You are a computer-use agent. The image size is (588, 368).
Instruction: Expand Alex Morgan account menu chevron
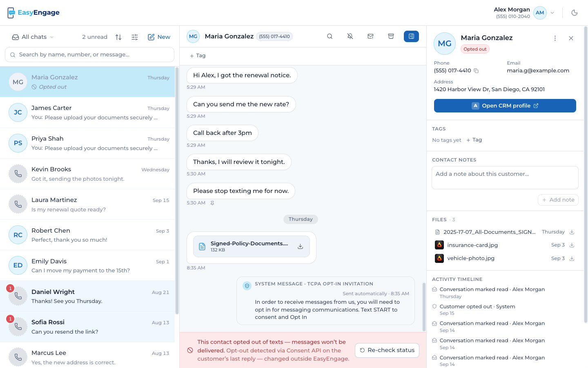pos(552,13)
